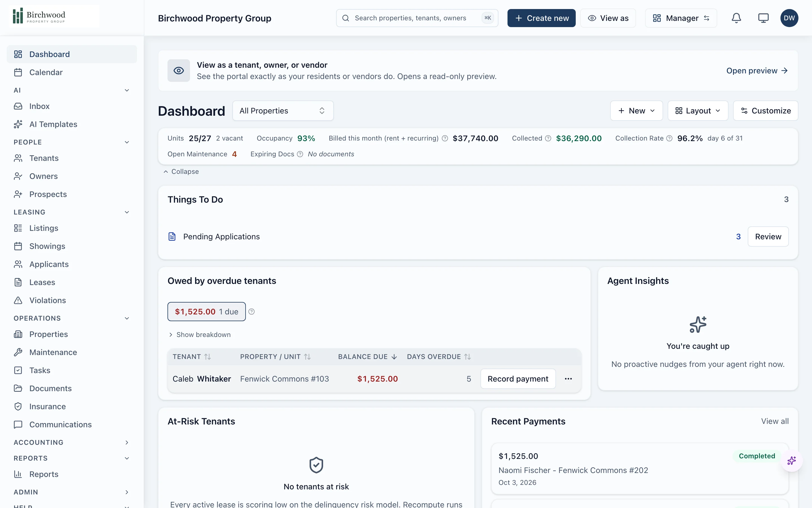Screen dimensions: 812x508
Task: Expand the Admin sidebar section
Action: 72,492
